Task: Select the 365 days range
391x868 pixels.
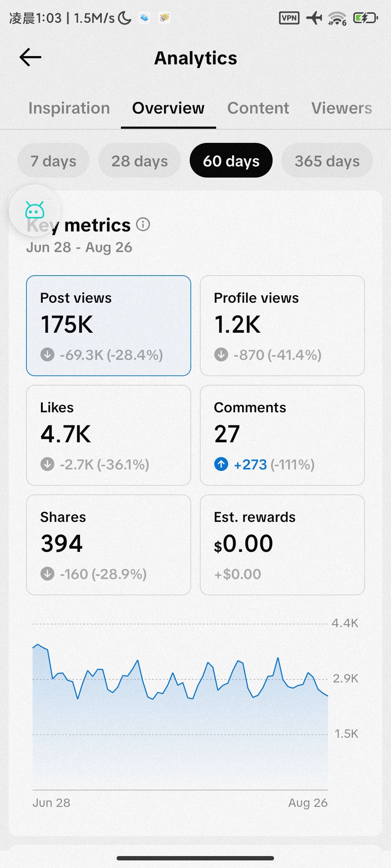Action: (327, 160)
